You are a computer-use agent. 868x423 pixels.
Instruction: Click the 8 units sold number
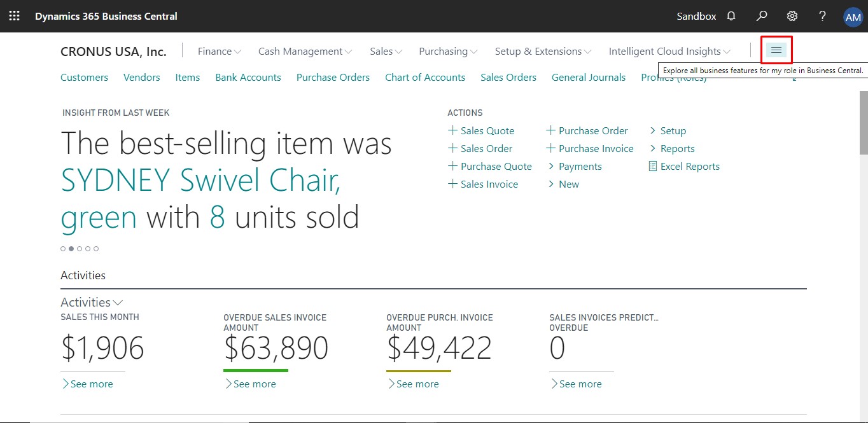[218, 218]
